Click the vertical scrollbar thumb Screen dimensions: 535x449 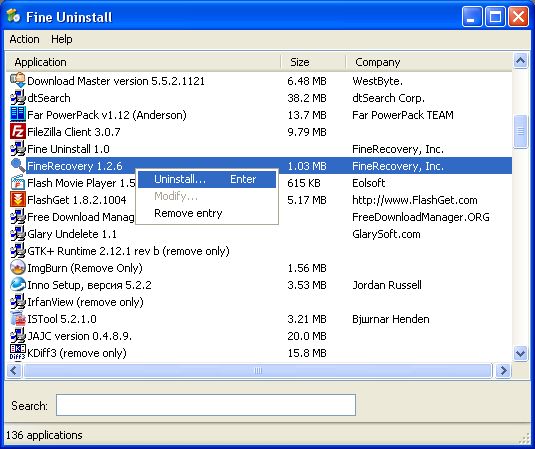pos(520,131)
